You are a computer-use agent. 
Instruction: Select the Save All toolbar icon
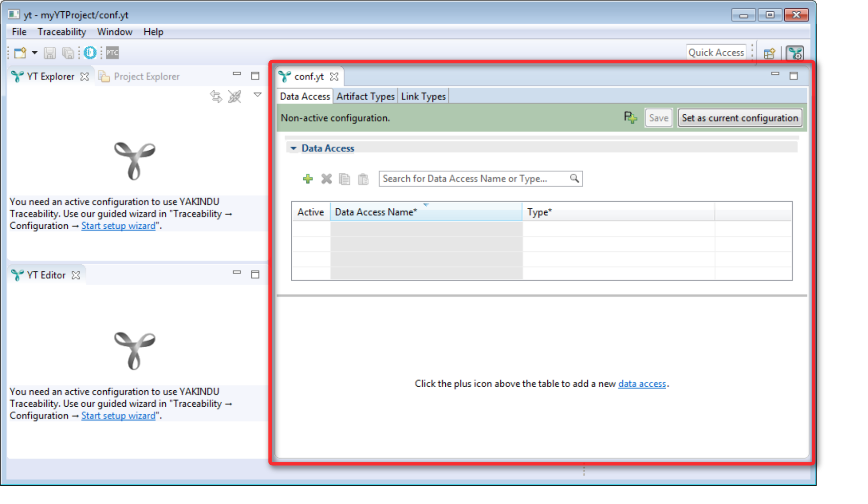(68, 53)
